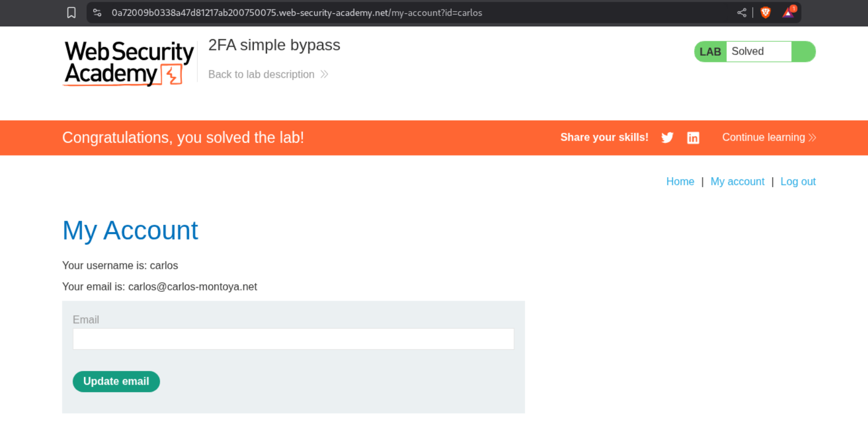The height and width of the screenshot is (446, 868).
Task: Click the Brave Rewards triangle icon
Action: pyautogui.click(x=788, y=13)
